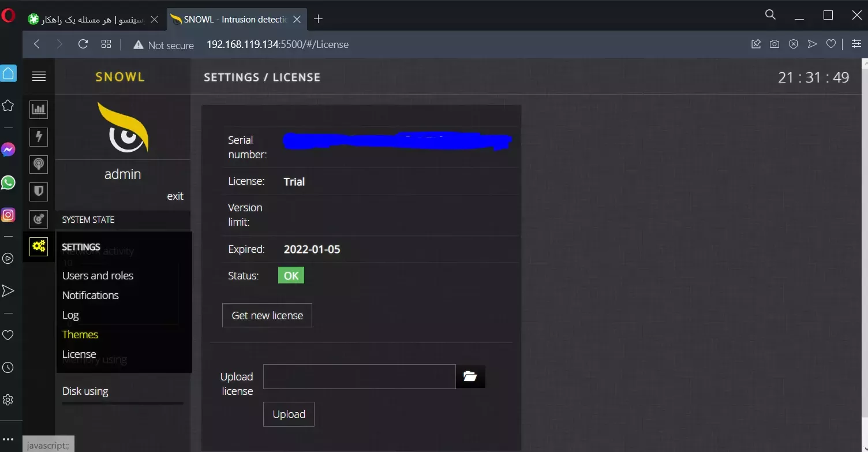Image resolution: width=868 pixels, height=452 pixels.
Task: Click the Upload button
Action: pyautogui.click(x=289, y=414)
